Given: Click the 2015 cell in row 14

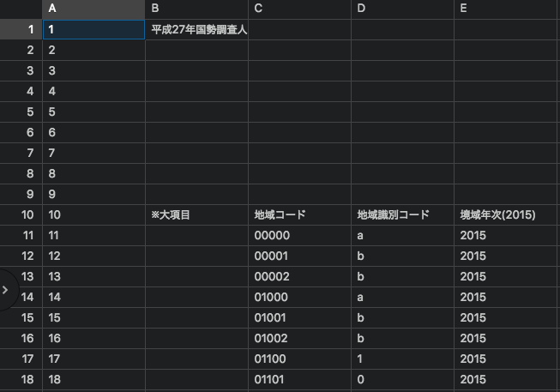Looking at the screenshot, I should (x=505, y=297).
